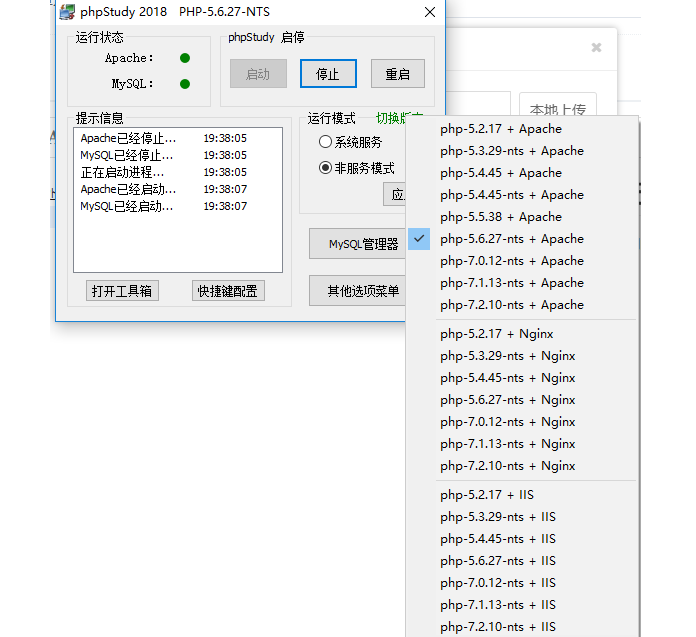Select checked php-5.6.27-nts + Apache entry
This screenshot has height=637, width=696.
tap(522, 239)
